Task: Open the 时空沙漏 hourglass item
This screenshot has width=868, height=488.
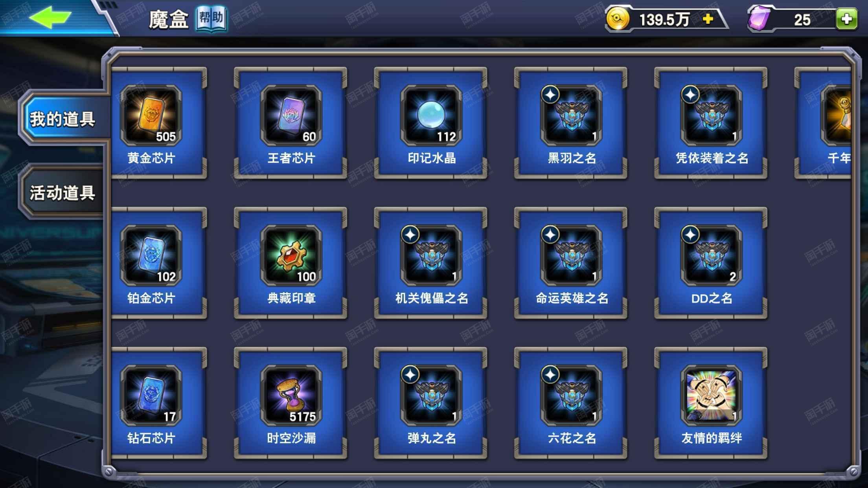Action: tap(291, 403)
